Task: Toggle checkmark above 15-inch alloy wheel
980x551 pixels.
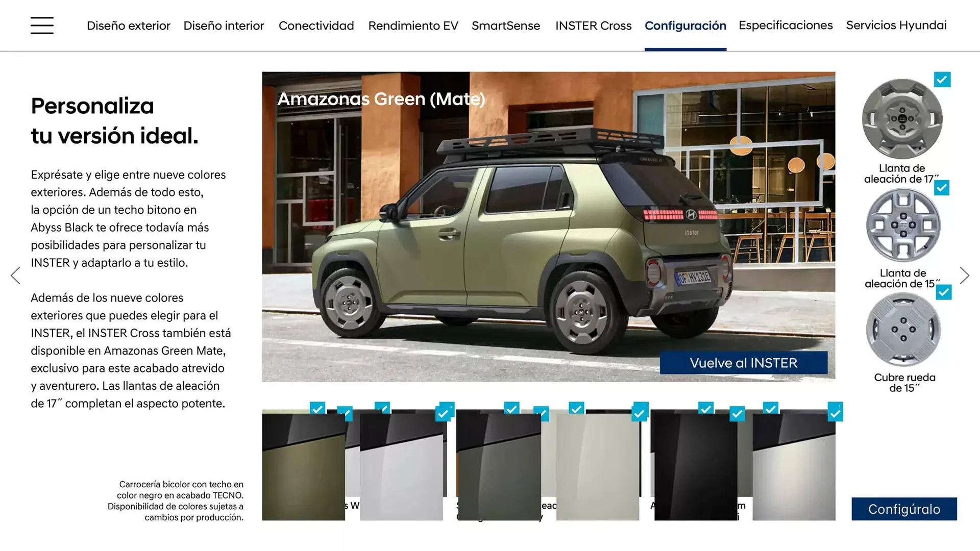Action: click(942, 188)
